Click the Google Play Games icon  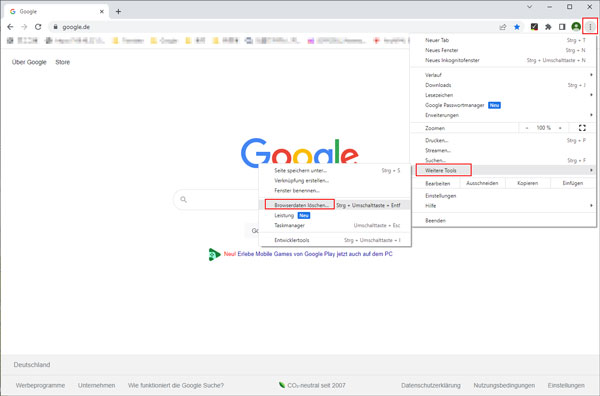pos(214,254)
